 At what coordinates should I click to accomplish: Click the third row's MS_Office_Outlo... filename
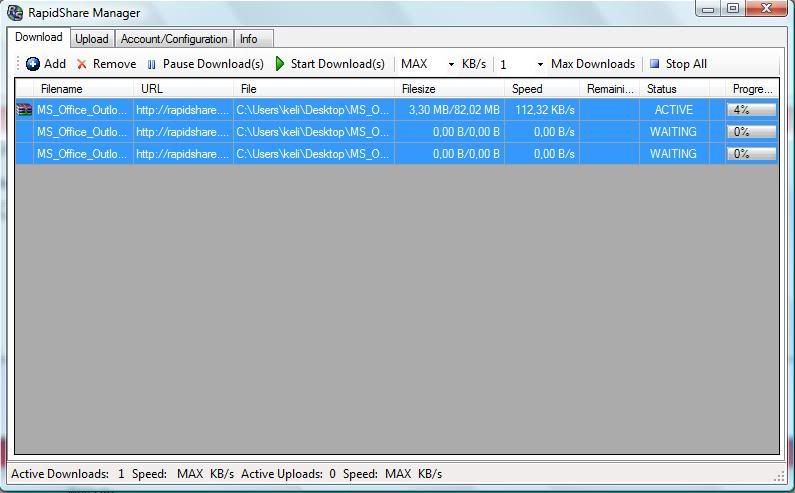[x=82, y=154]
